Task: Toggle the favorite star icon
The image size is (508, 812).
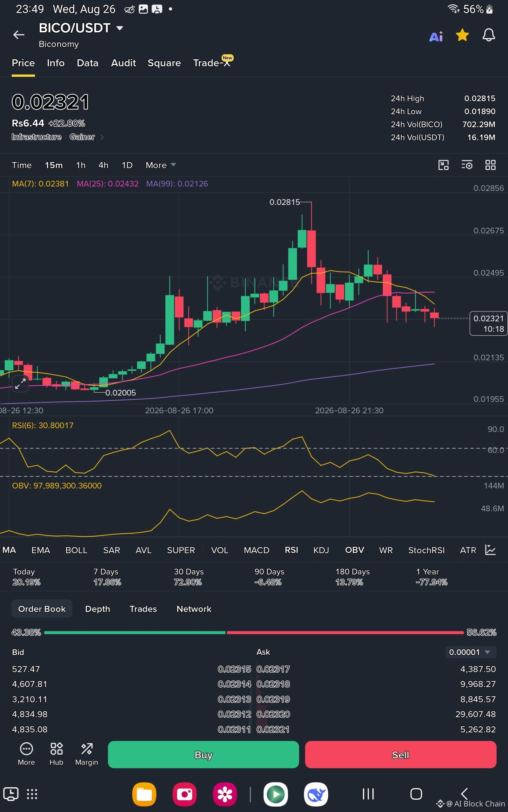Action: (462, 35)
